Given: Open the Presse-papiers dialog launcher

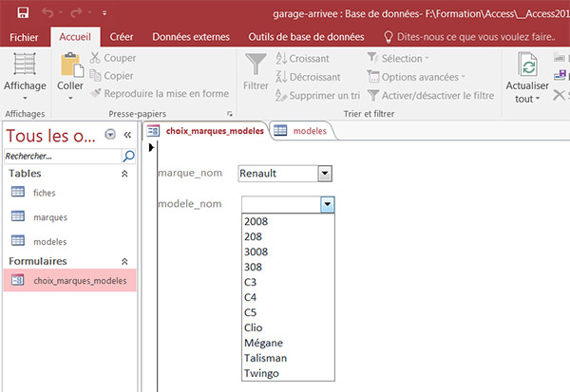Looking at the screenshot, I should pos(229,114).
